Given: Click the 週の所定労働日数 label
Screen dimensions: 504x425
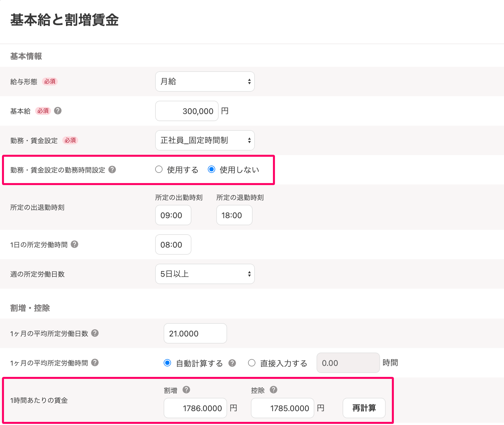Looking at the screenshot, I should [37, 274].
